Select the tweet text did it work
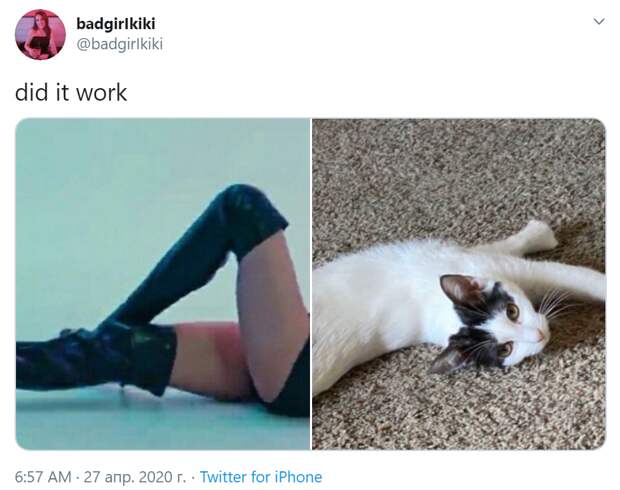 pos(71,93)
